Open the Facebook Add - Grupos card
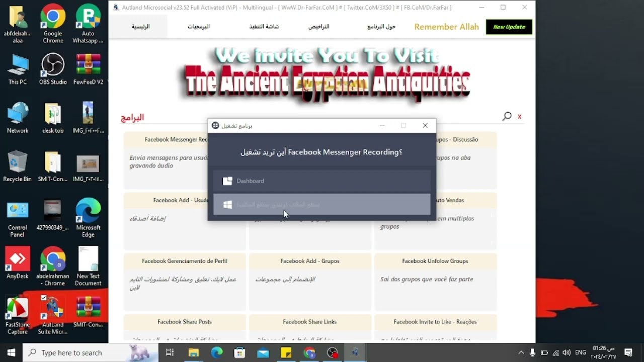The image size is (644, 362). coord(310,282)
